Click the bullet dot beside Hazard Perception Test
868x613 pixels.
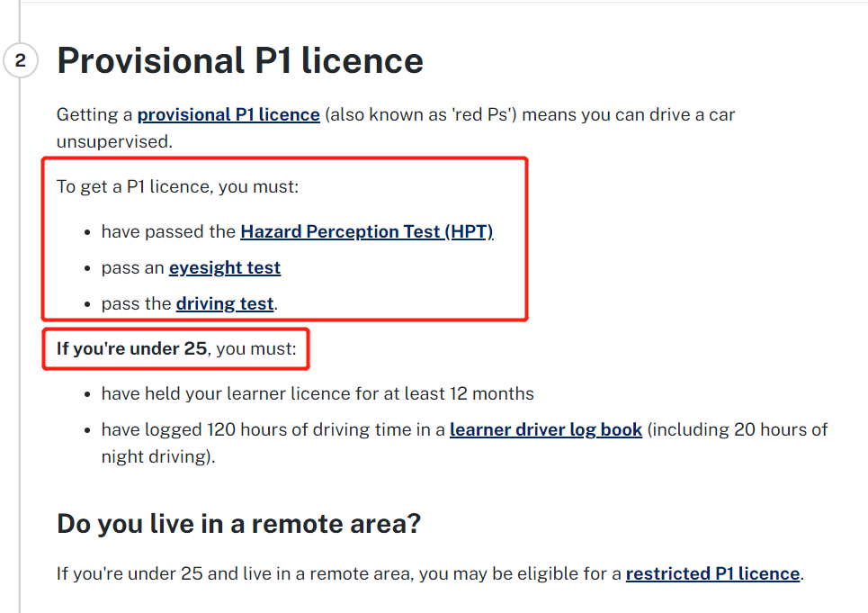[87, 232]
